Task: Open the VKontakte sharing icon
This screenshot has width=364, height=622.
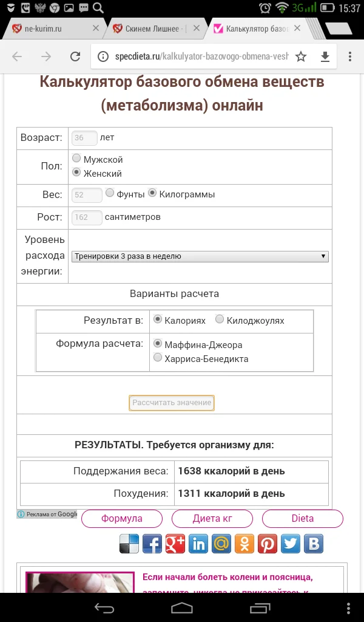Action: (314, 544)
